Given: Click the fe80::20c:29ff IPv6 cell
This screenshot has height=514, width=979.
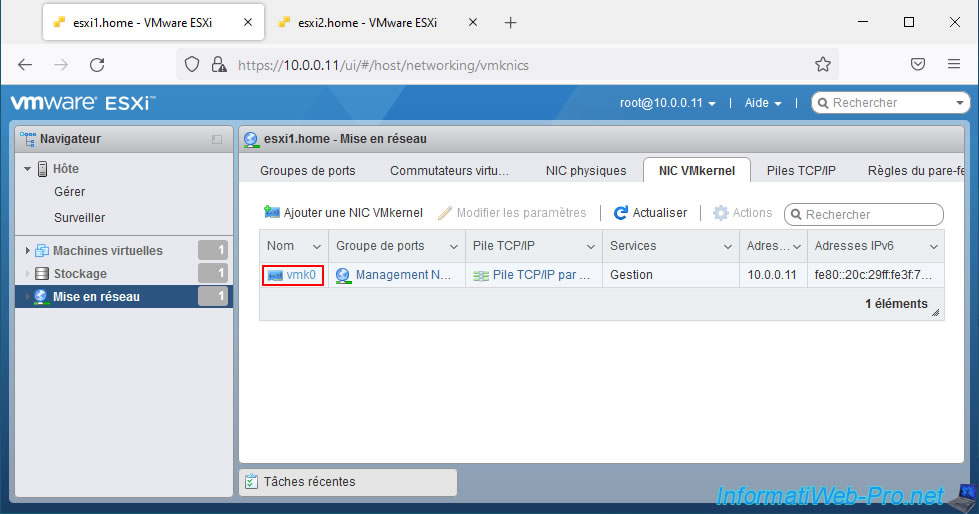Looking at the screenshot, I should pos(873,275).
